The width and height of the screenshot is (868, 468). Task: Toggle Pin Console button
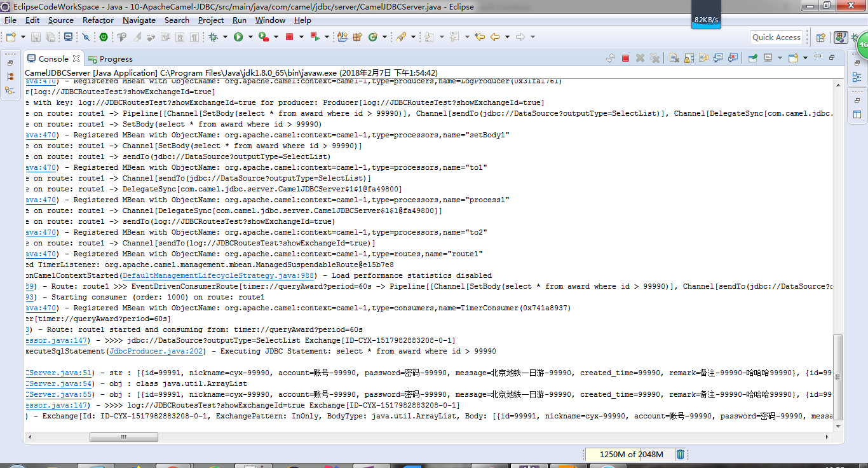click(752, 58)
